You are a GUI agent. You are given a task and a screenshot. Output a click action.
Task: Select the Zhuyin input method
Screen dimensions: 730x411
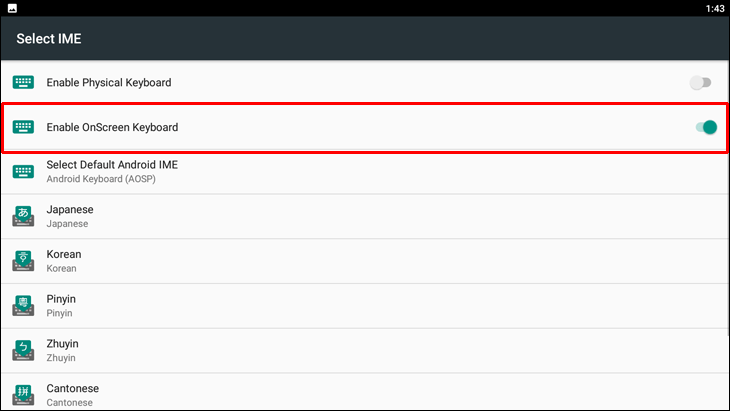click(x=63, y=350)
